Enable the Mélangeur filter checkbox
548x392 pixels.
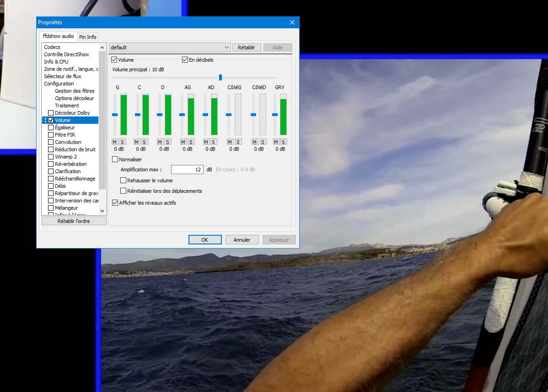pyautogui.click(x=51, y=208)
